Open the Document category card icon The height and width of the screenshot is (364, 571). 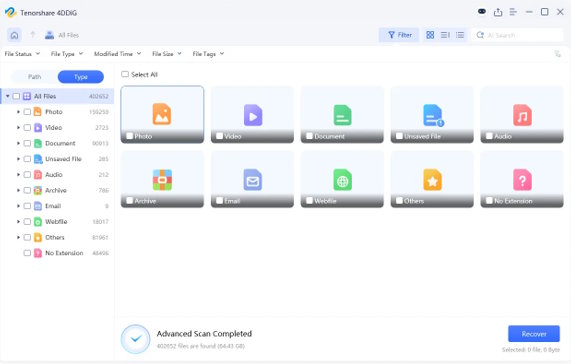pyautogui.click(x=342, y=115)
